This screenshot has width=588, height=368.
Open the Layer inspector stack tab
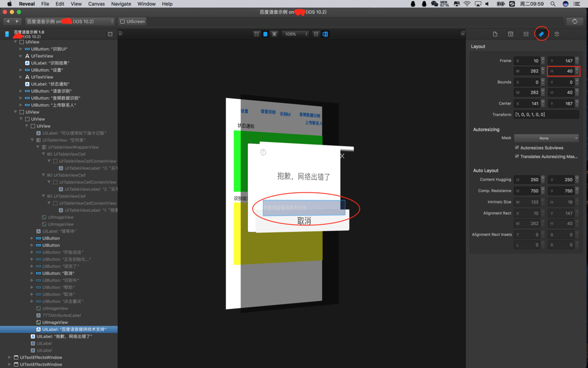click(557, 34)
